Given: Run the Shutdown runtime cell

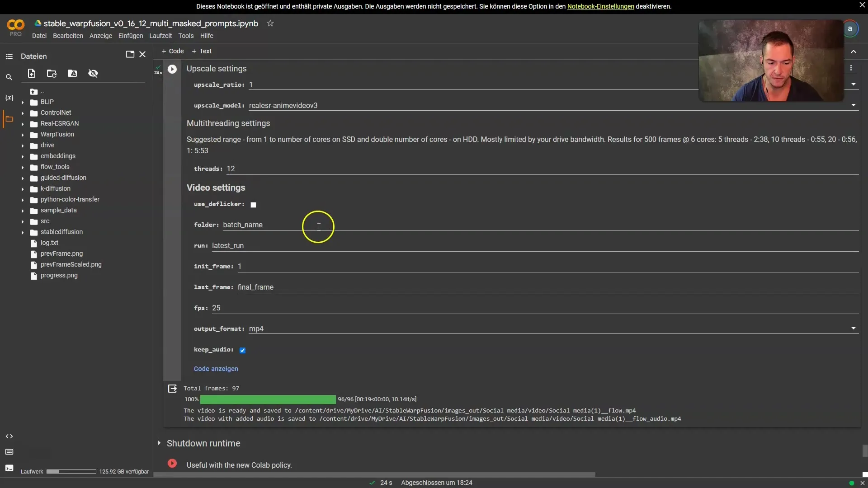Looking at the screenshot, I should tap(172, 463).
